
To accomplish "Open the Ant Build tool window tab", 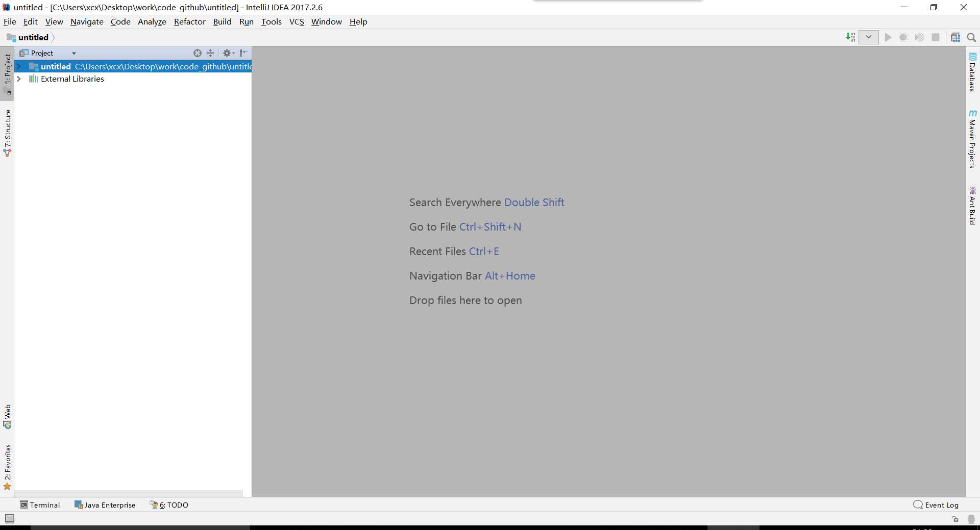I will (x=972, y=206).
